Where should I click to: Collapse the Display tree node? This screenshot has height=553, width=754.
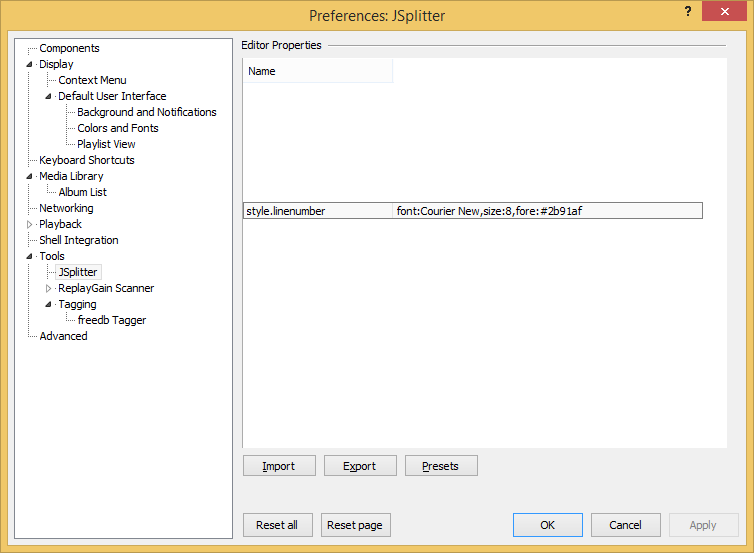tap(29, 64)
